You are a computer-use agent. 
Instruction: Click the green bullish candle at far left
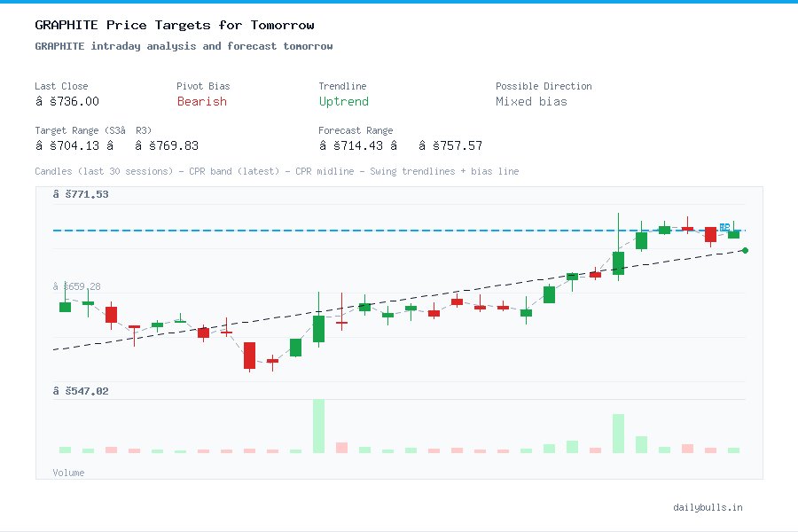64,306
